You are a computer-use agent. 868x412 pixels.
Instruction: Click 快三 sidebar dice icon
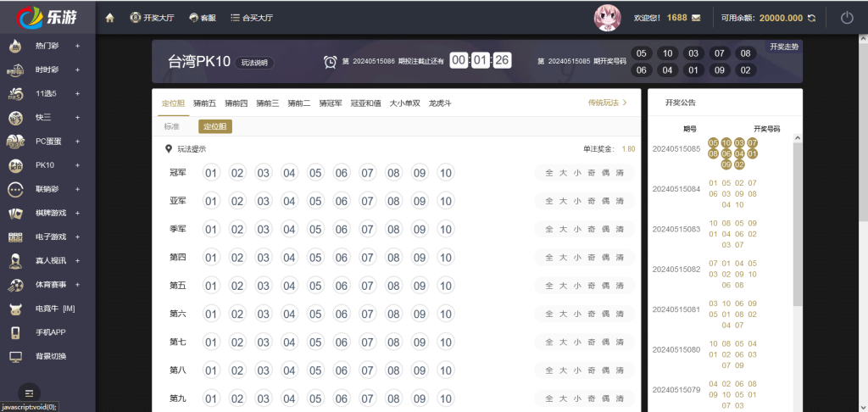coord(15,117)
